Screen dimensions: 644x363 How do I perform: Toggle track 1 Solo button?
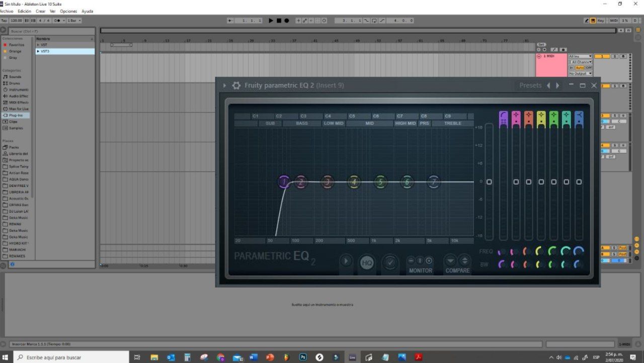pos(614,56)
